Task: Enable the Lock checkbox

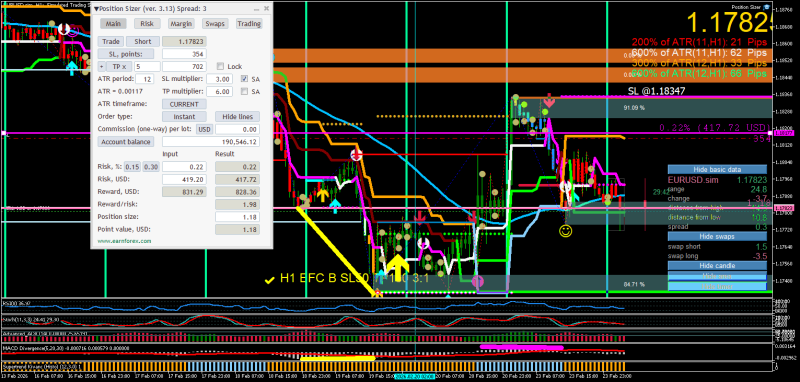Action: coord(220,66)
